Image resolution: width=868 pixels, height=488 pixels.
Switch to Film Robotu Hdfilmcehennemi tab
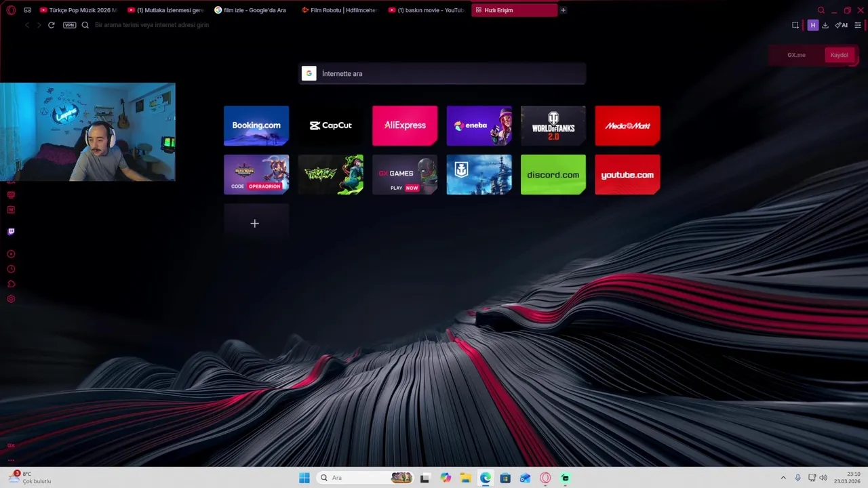pos(340,10)
